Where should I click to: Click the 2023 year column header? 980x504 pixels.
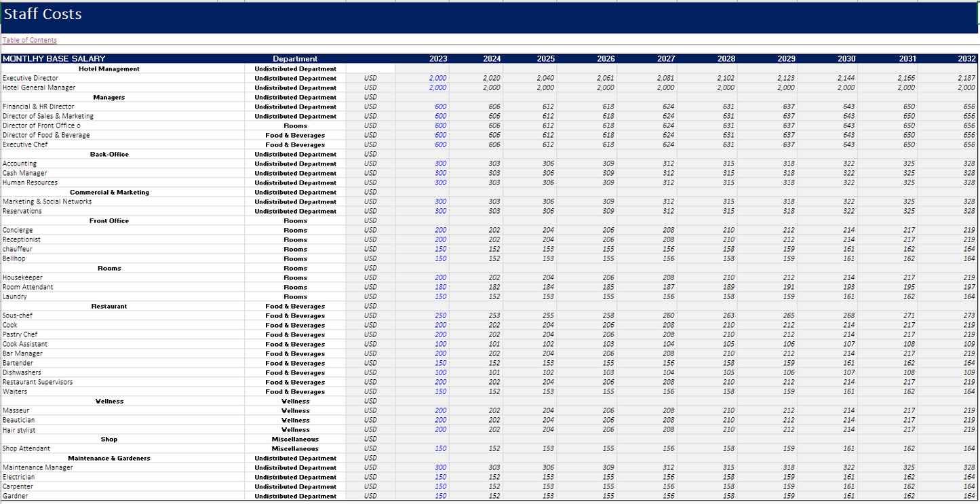pos(438,59)
